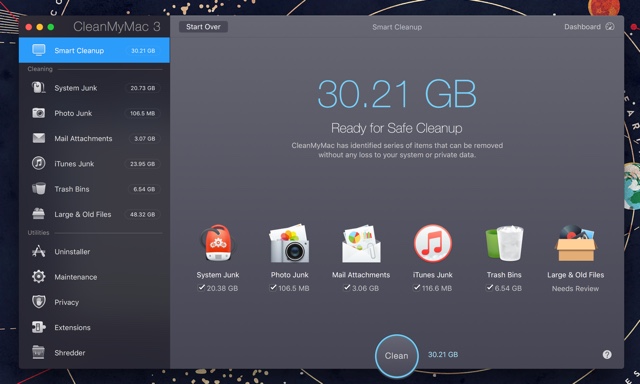Click the System Junk label under vacuum icon

(x=218, y=275)
